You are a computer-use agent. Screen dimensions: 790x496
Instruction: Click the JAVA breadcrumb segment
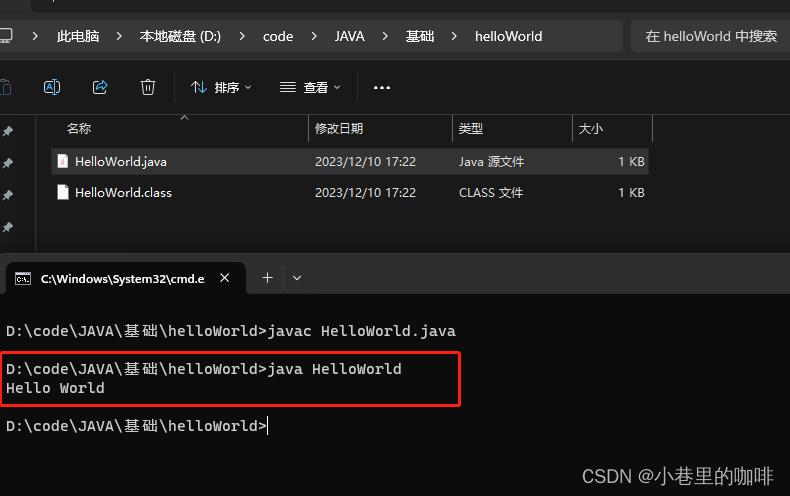350,36
